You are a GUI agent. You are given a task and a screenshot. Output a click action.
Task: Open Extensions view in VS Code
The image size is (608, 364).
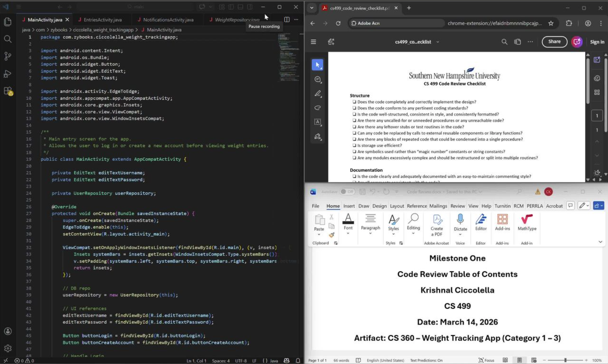pyautogui.click(x=8, y=91)
